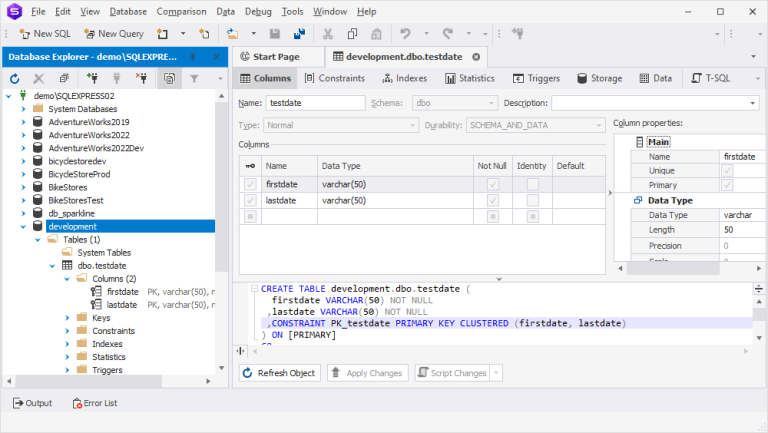Toggle Identity checkbox for firstdate
Screen dimensions: 768x433
(532, 184)
